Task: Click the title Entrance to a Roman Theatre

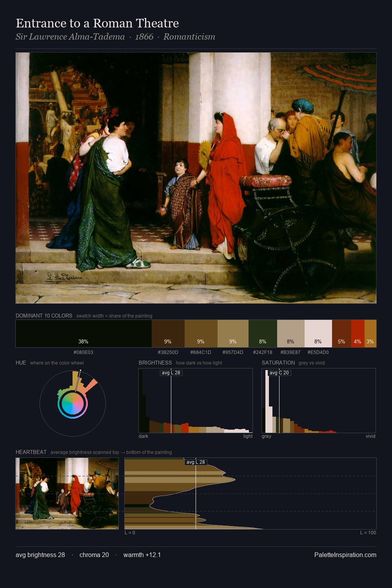Action: (x=97, y=24)
